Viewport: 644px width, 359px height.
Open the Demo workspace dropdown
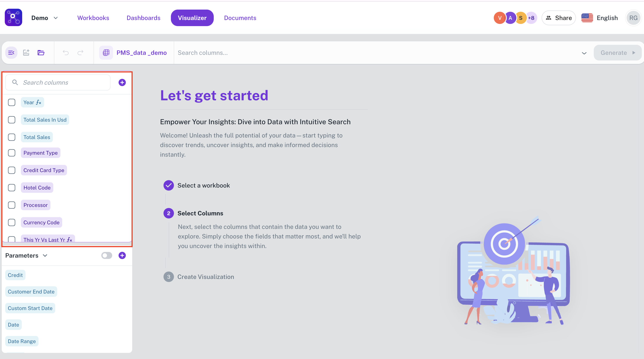[45, 18]
